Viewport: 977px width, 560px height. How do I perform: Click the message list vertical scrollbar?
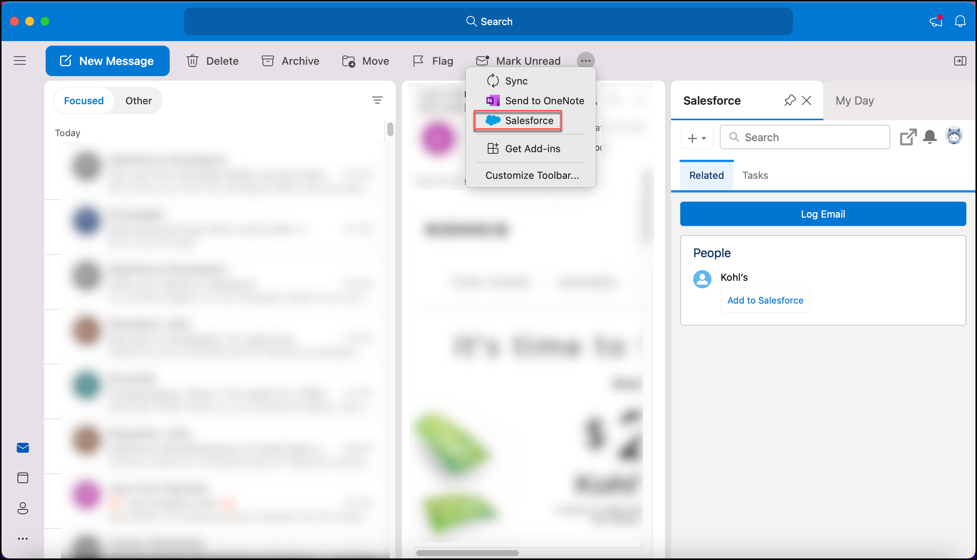tap(390, 129)
